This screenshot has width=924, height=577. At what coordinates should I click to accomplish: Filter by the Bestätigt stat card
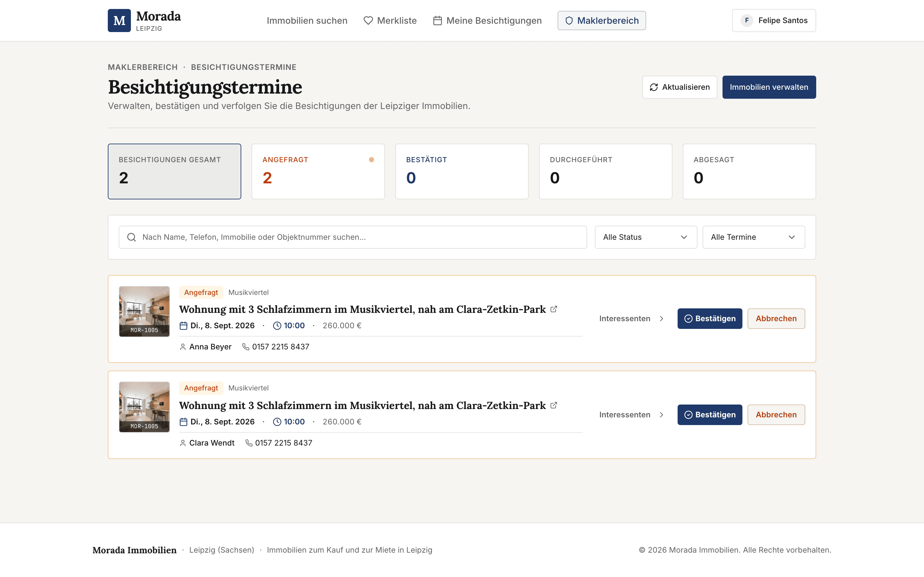462,171
